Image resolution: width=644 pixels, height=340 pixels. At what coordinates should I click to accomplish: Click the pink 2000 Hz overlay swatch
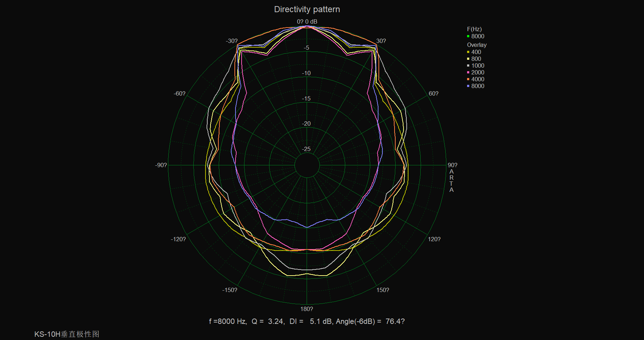(x=468, y=72)
